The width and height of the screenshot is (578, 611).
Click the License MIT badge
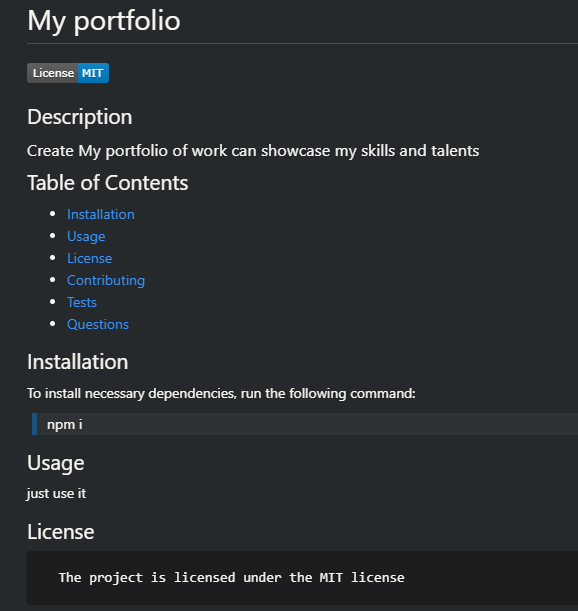68,73
